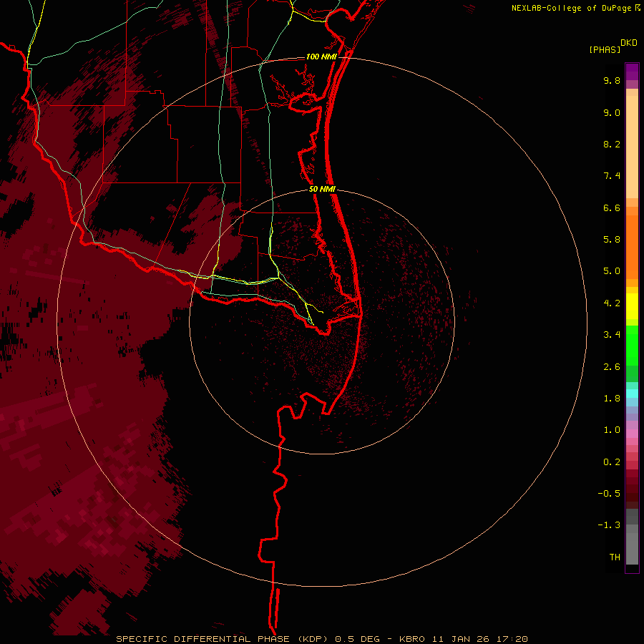Click the 8.2 legend value
The height and width of the screenshot is (644, 644).
[612, 144]
